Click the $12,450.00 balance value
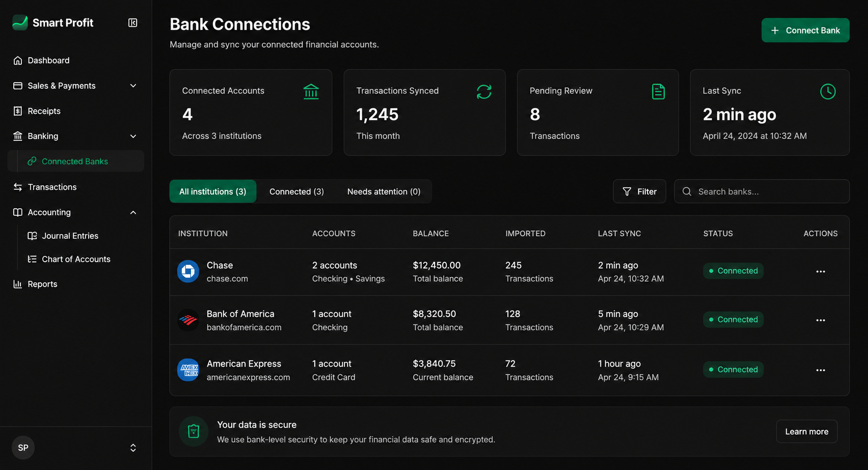 (437, 265)
